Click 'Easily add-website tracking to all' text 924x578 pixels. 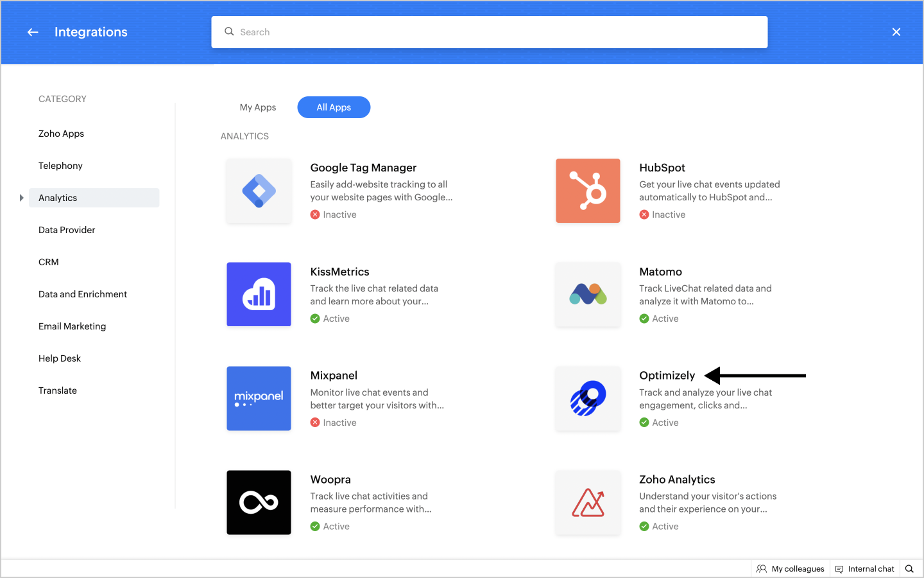click(379, 184)
